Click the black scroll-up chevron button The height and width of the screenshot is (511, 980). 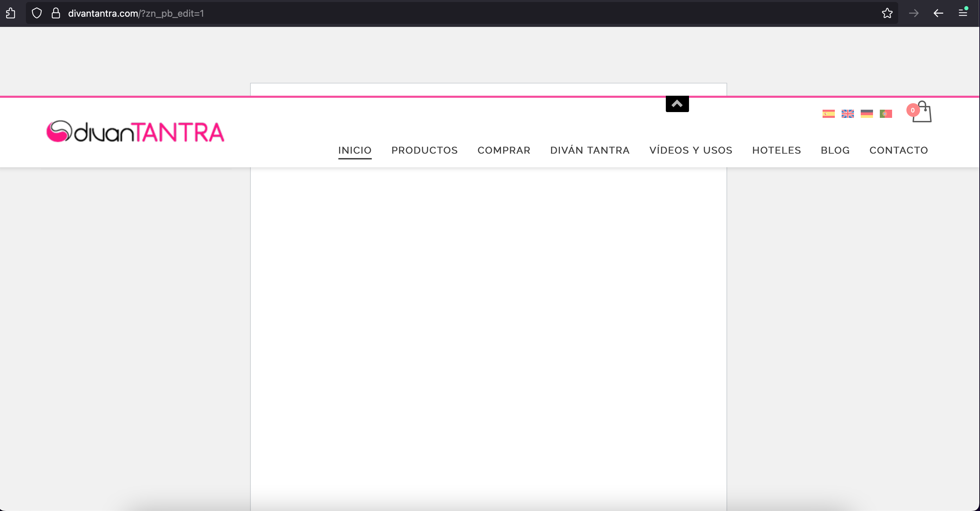click(x=677, y=104)
